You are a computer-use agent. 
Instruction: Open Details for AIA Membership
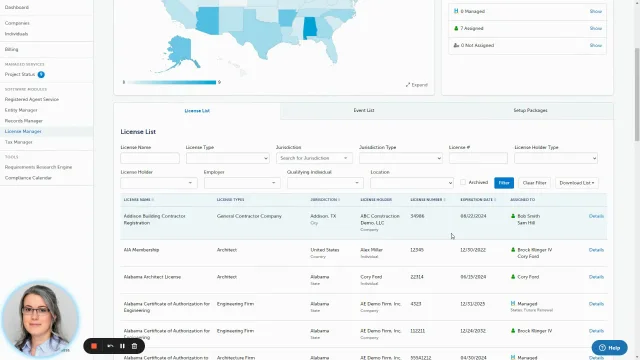click(596, 250)
